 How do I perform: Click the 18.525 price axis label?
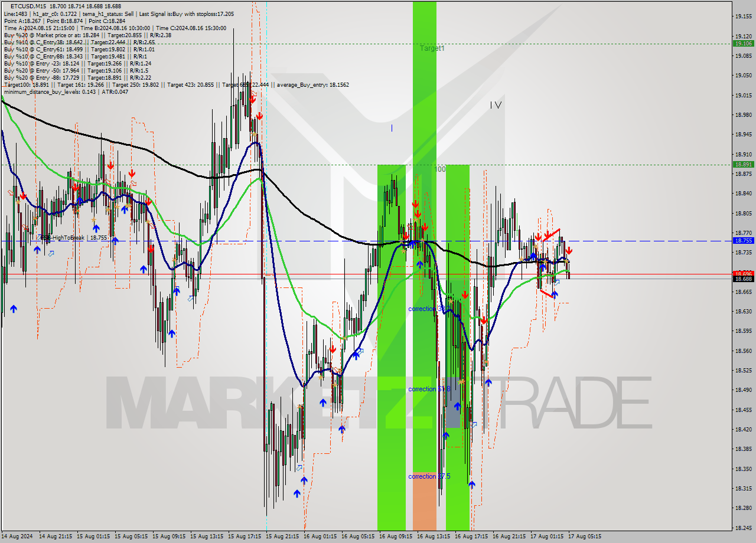pyautogui.click(x=743, y=370)
